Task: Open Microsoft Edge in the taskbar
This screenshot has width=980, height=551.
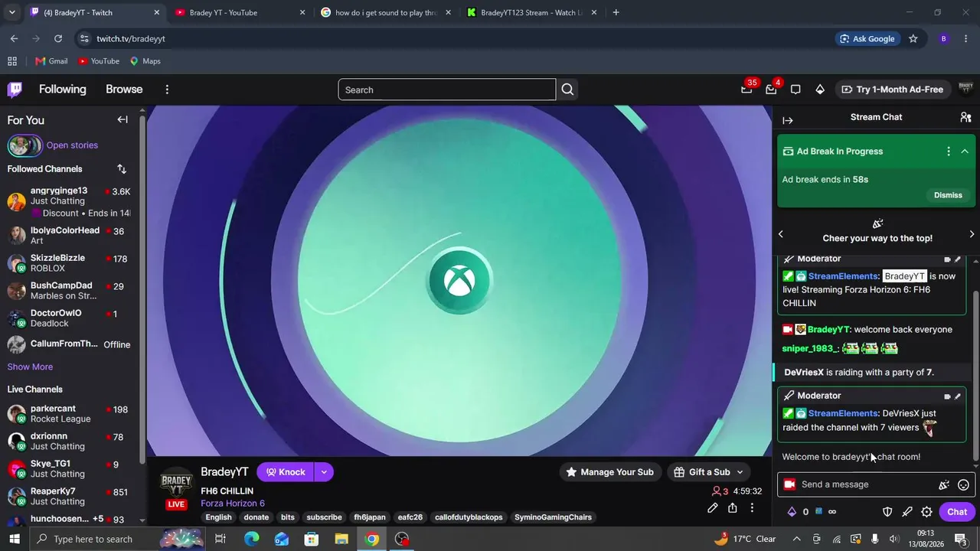Action: coord(251,539)
